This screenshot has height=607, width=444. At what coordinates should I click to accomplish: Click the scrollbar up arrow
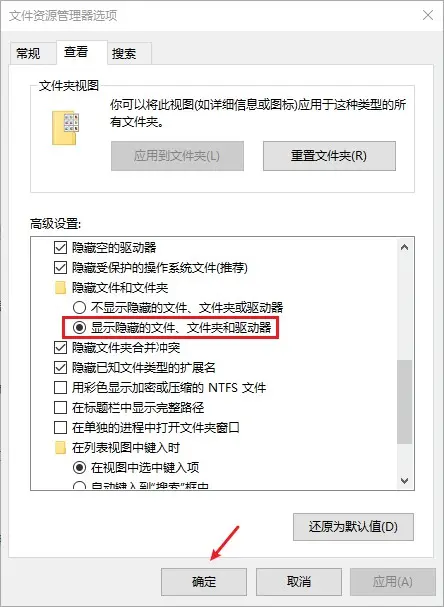(405, 247)
